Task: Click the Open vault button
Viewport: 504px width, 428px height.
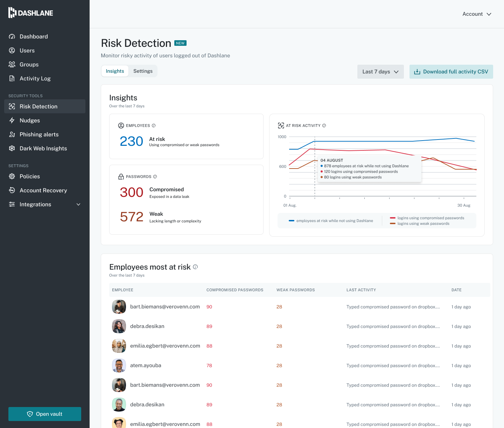Action: 45,414
